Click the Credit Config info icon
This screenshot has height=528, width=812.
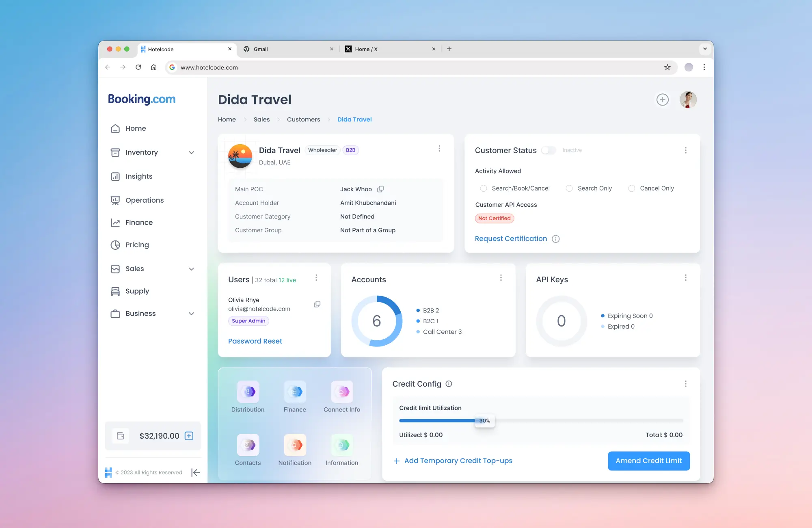coord(449,384)
